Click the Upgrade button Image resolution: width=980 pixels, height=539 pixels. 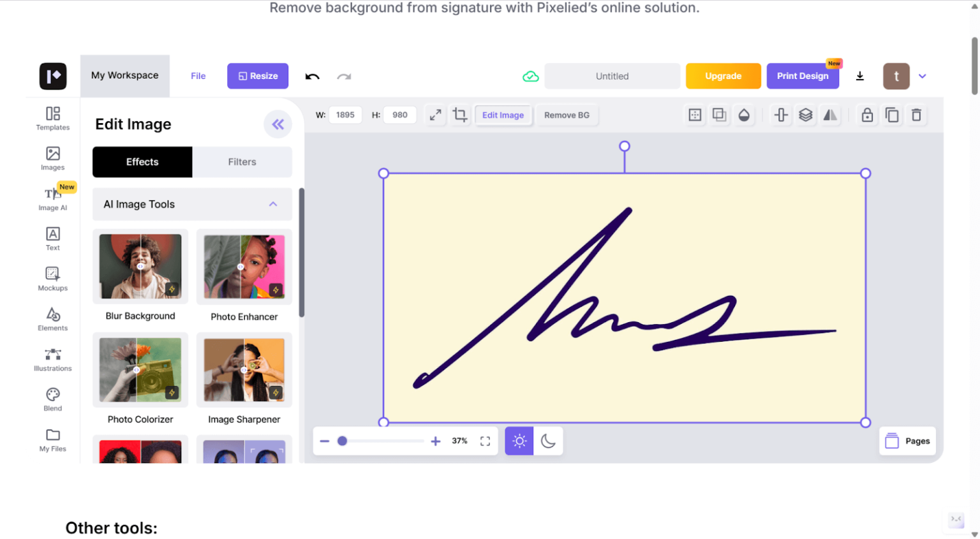click(724, 76)
